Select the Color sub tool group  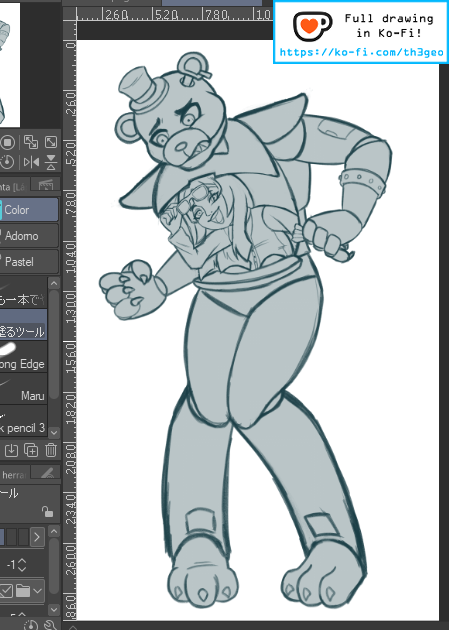pyautogui.click(x=29, y=210)
